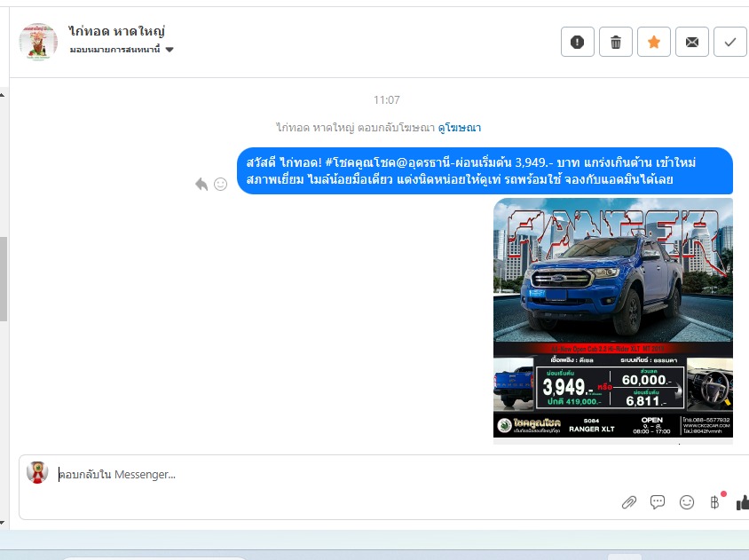Open emoji picker in reply box
Viewport: 749px width, 560px height.
[x=686, y=501]
